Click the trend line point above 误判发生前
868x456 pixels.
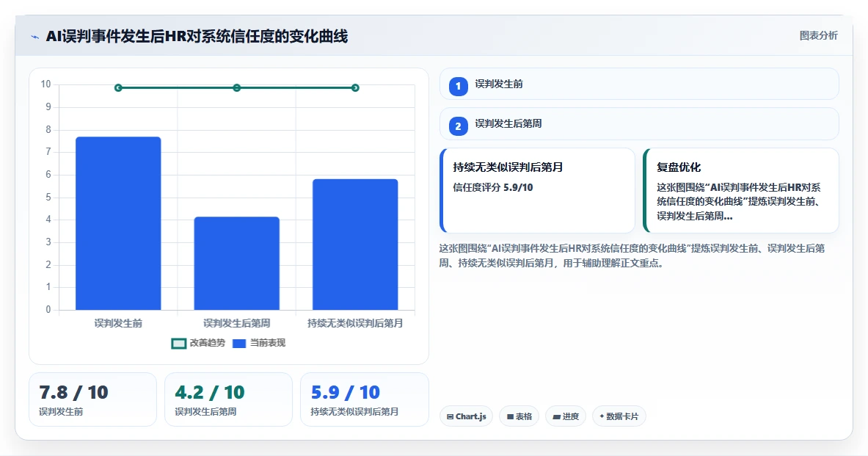(118, 87)
